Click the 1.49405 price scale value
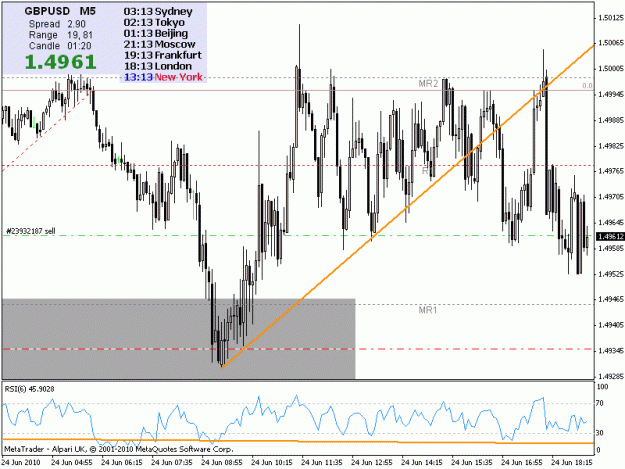Viewport: 625px width, 469px height. coord(611,325)
